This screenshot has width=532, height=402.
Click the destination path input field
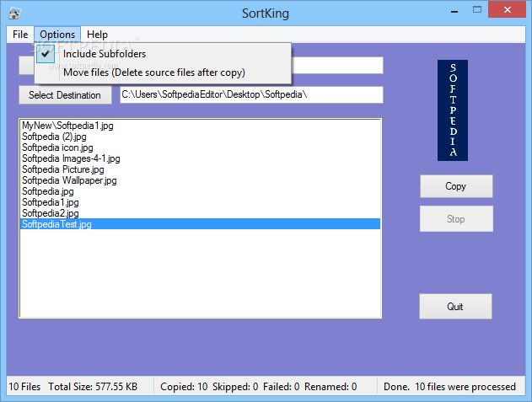251,94
